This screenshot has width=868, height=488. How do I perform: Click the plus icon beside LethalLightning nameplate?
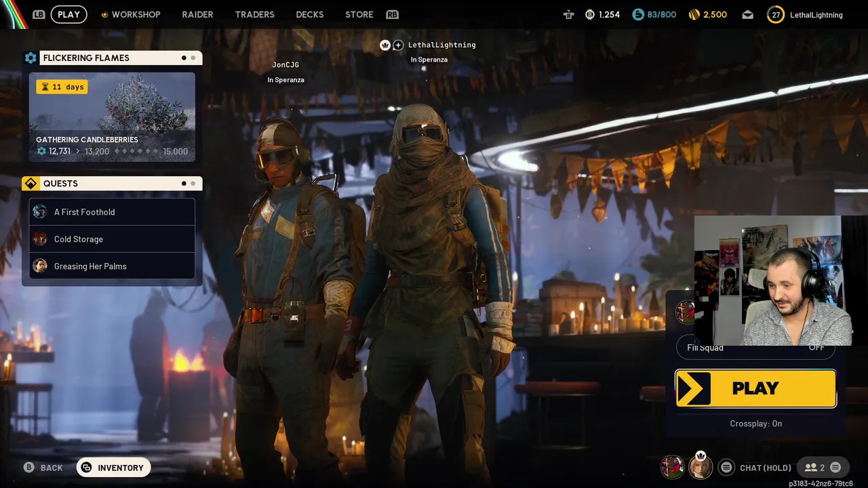398,45
